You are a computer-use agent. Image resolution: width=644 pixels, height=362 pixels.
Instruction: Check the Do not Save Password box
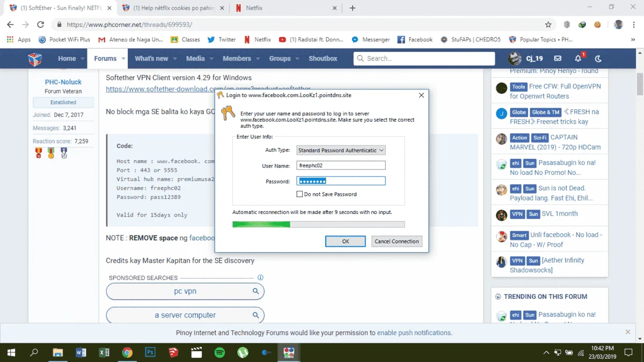coord(299,194)
